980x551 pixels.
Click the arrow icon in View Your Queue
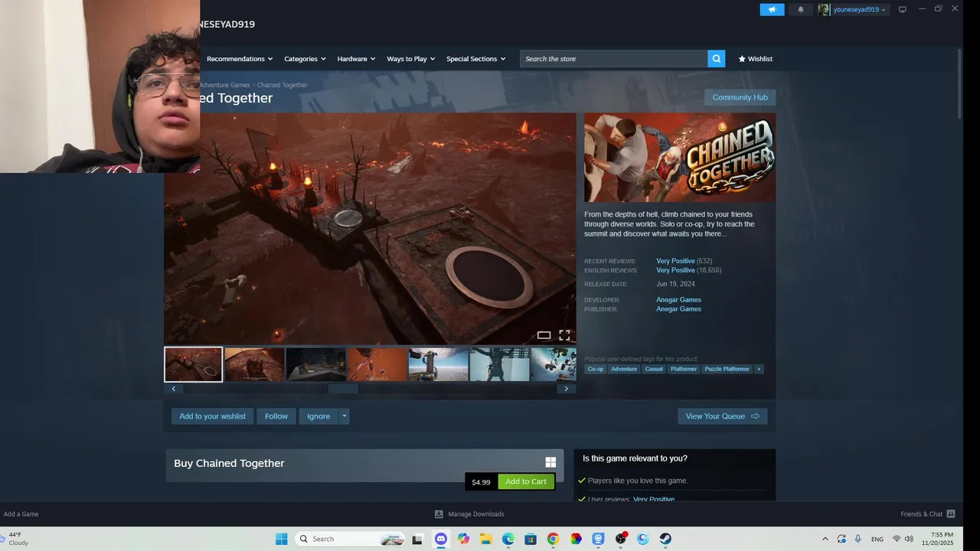tap(755, 416)
